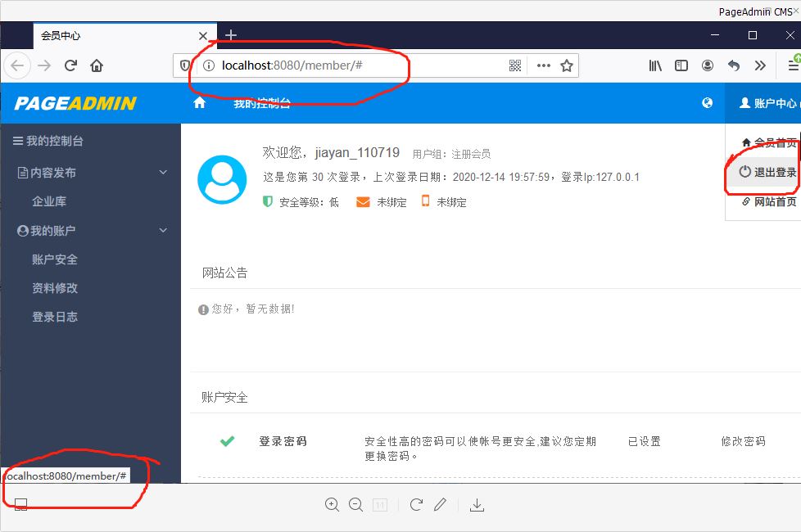Click email 未绑定 envelope icon
801x532 pixels.
click(363, 202)
